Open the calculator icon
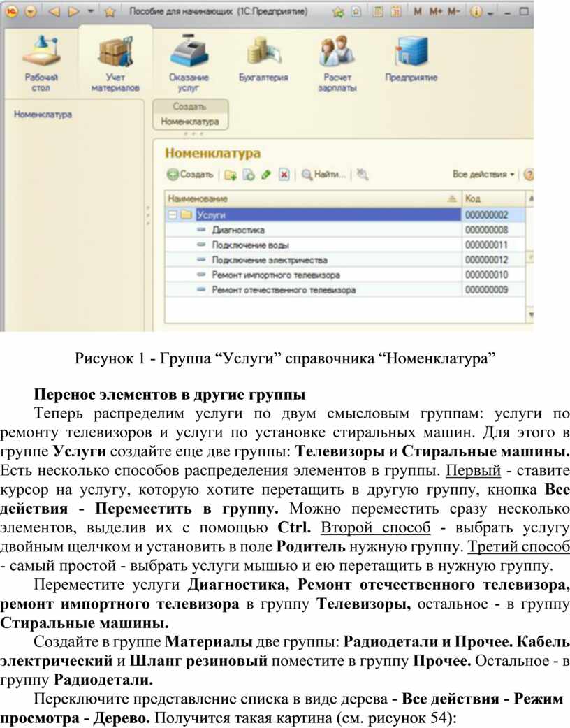The image size is (570, 728). pos(379,12)
